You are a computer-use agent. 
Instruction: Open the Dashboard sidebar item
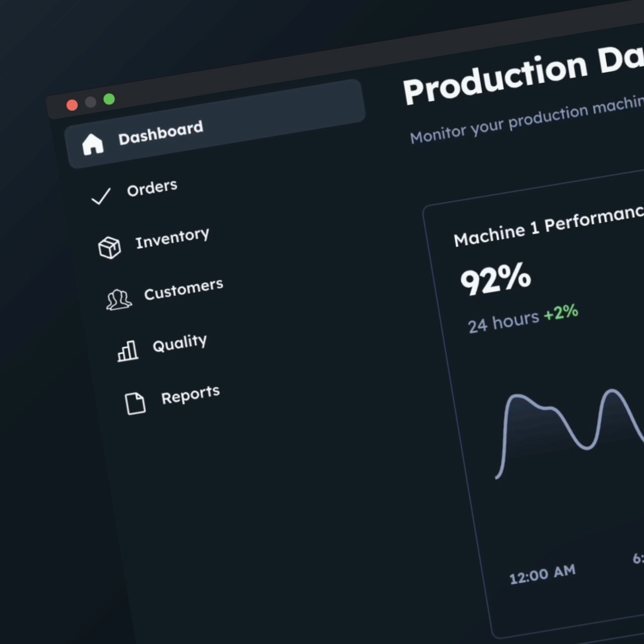(215, 123)
